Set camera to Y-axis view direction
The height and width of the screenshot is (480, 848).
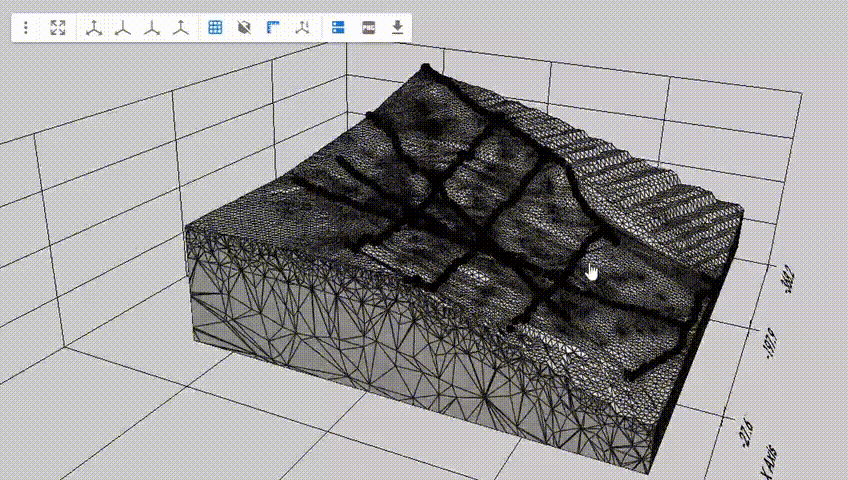(x=151, y=28)
